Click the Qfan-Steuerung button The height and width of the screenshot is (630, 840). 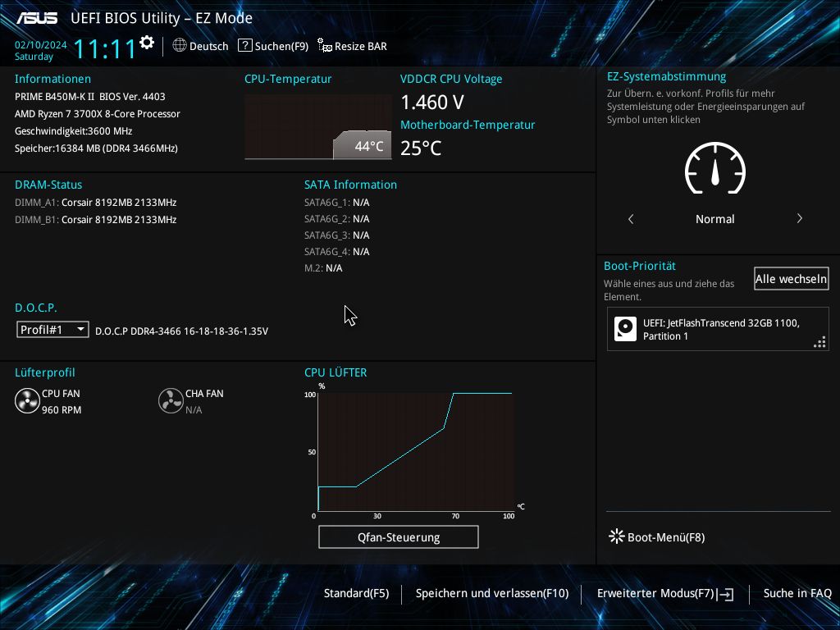tap(399, 537)
